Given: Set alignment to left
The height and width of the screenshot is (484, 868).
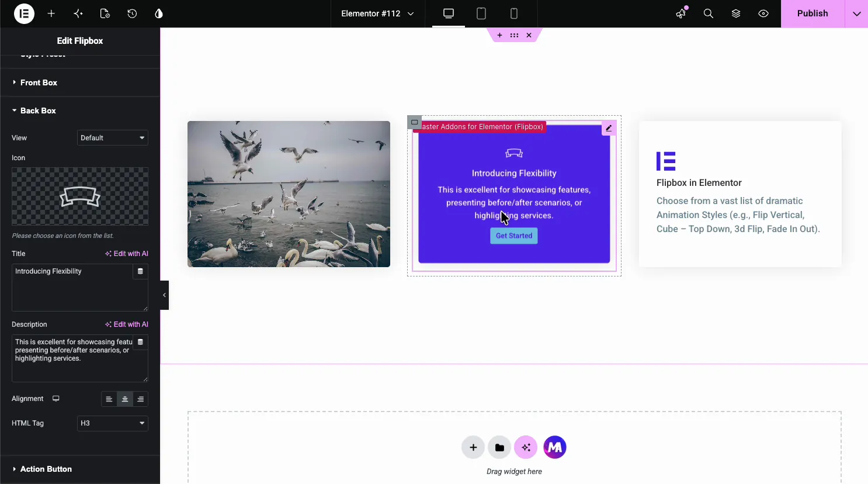Looking at the screenshot, I should (x=109, y=399).
